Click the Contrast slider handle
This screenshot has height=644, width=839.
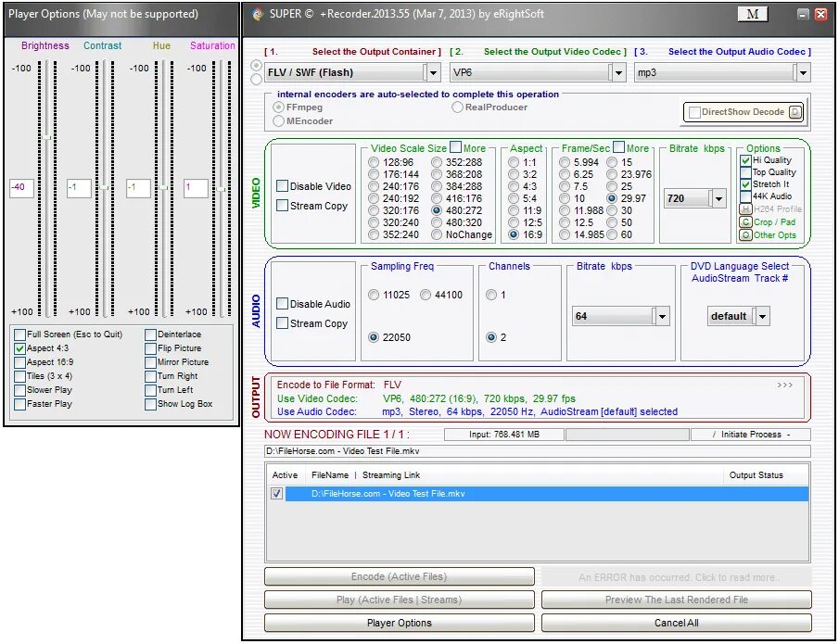point(105,188)
